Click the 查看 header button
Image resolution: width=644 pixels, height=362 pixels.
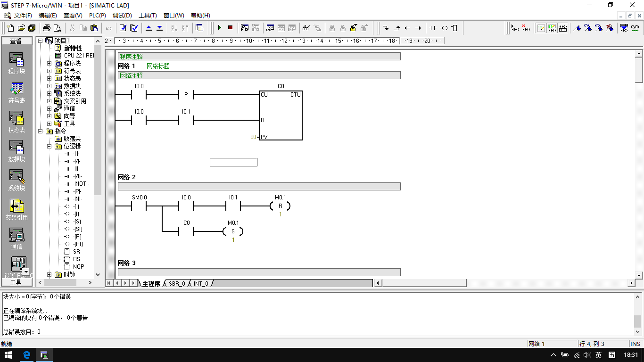point(16,41)
